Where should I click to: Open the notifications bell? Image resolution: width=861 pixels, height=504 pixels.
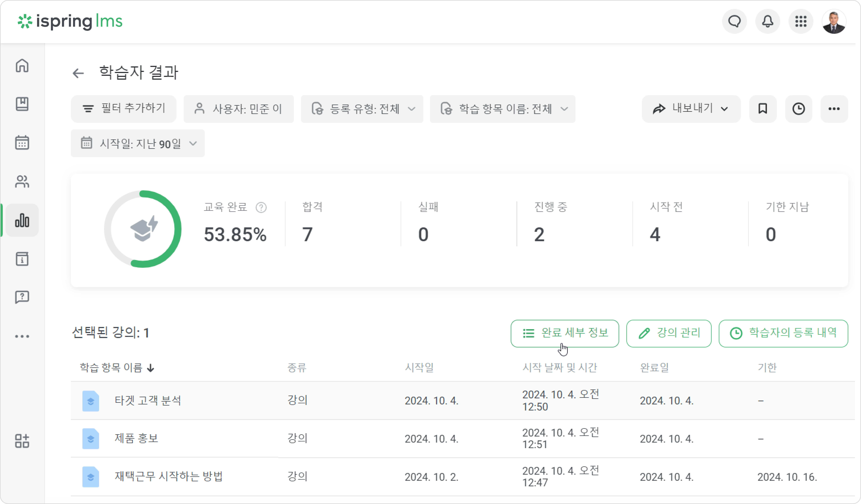(x=768, y=22)
